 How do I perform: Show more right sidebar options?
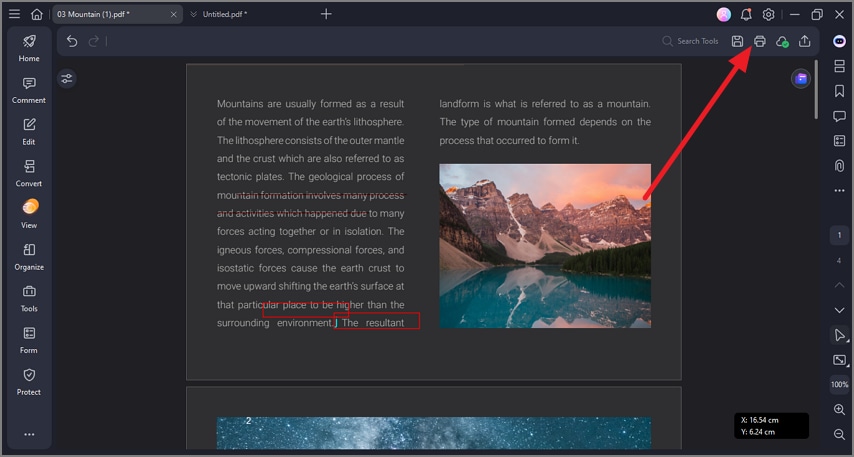pos(839,191)
